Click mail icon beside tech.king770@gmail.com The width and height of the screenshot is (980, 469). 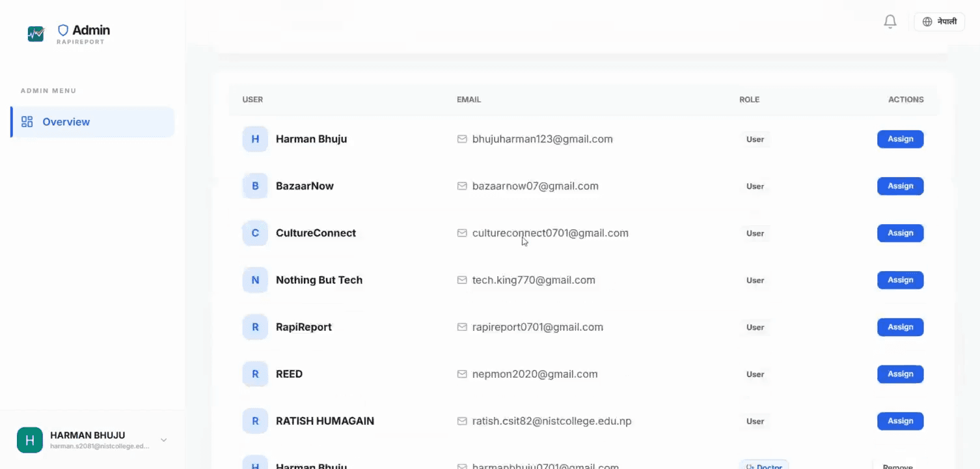pyautogui.click(x=462, y=280)
